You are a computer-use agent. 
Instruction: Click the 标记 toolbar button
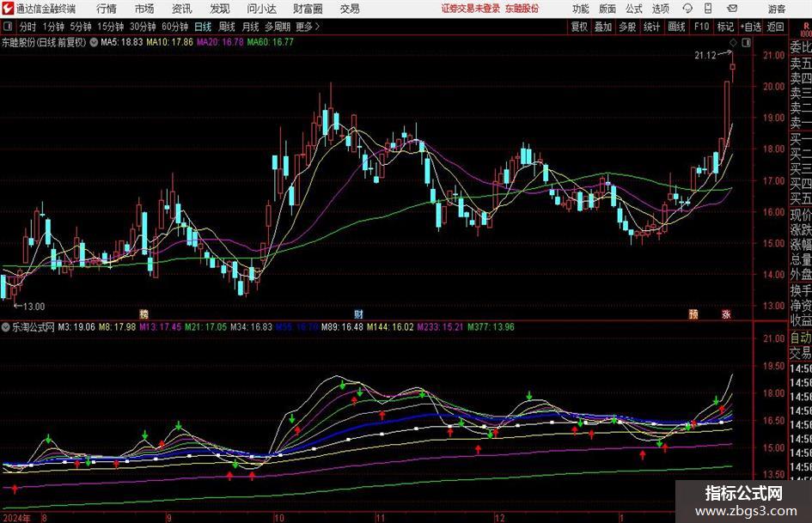725,27
